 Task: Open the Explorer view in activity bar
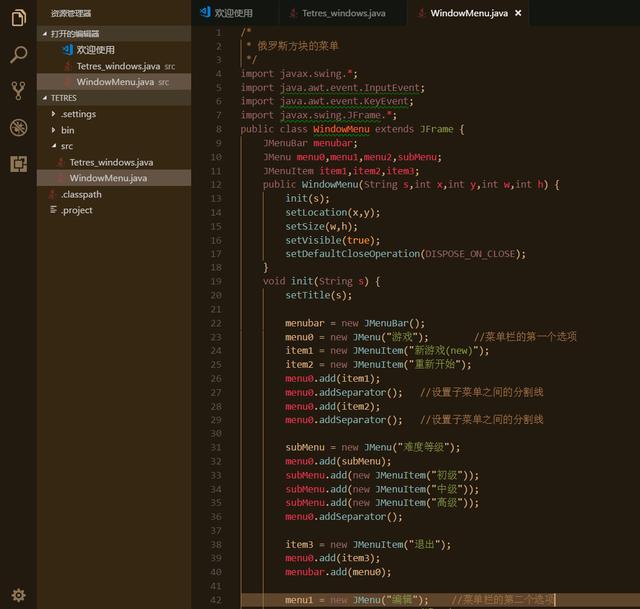pos(18,18)
